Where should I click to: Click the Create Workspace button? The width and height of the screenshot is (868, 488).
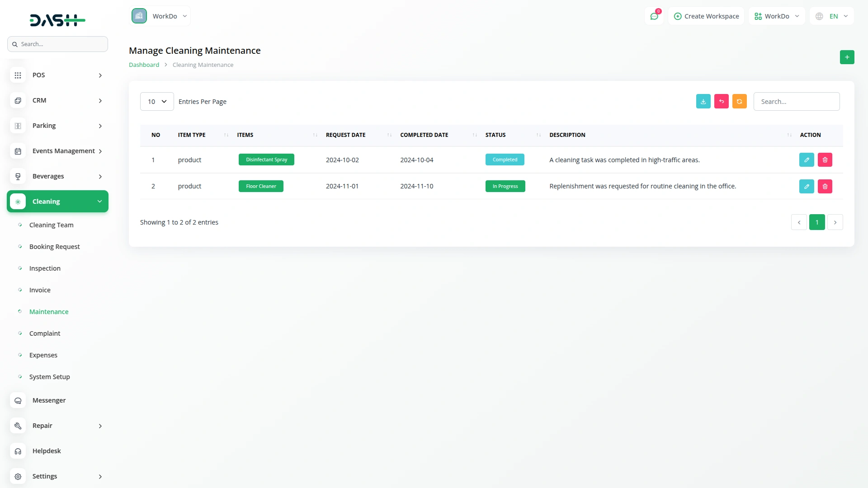coord(706,16)
